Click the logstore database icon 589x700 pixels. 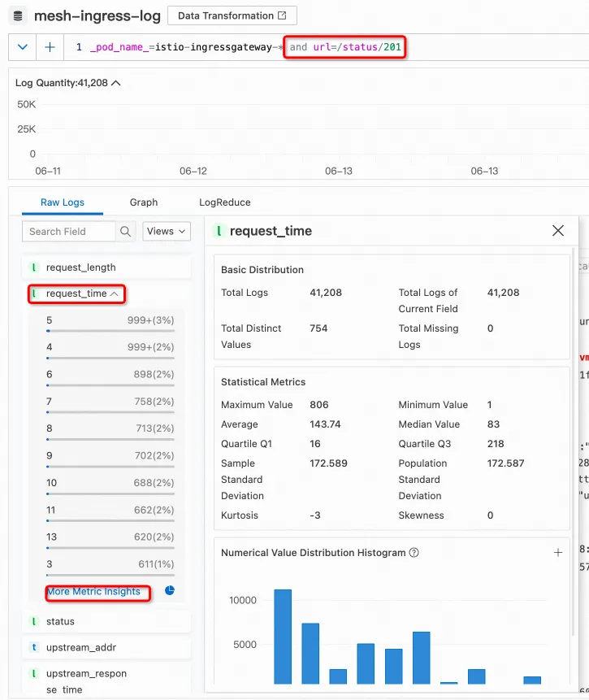point(19,16)
